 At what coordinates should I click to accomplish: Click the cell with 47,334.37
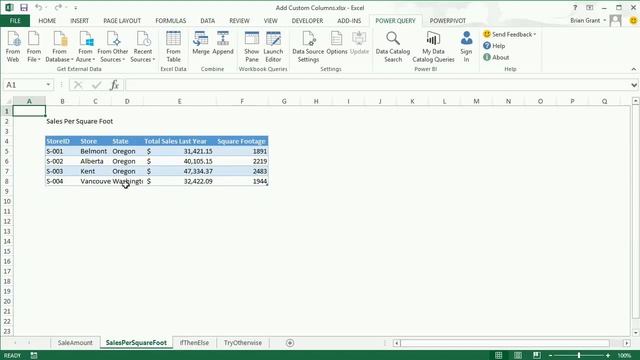[x=180, y=171]
